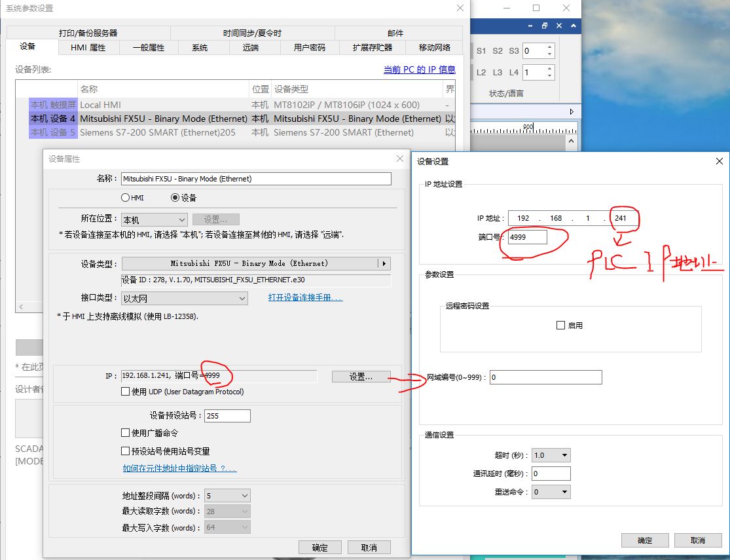Open the 地址整段间隔 dropdown
Viewport: 730px width, 560px height.
coord(227,496)
